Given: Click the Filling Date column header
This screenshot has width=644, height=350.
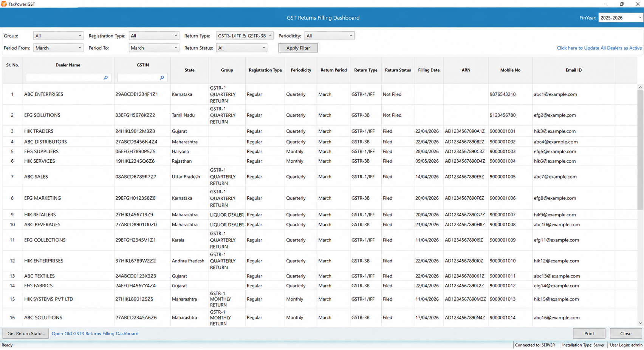Looking at the screenshot, I should [x=429, y=70].
